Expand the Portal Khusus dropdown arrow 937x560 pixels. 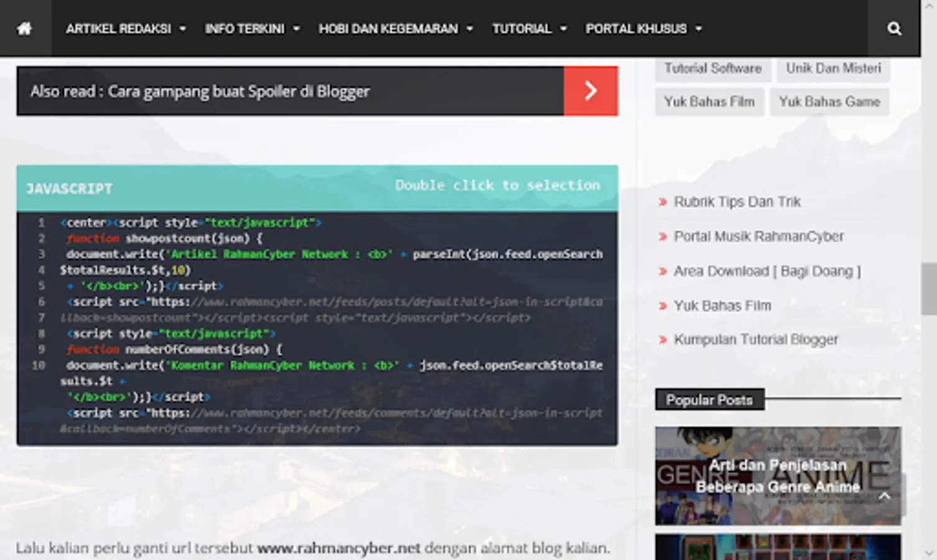pos(699,29)
